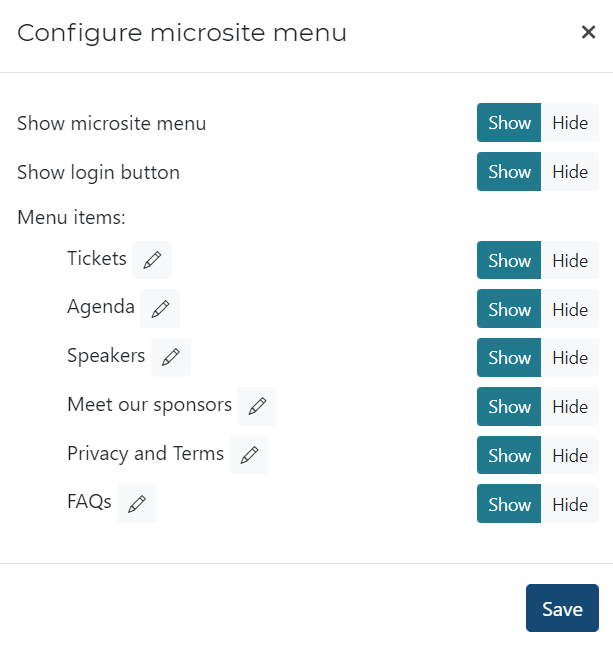Select Show for the microsite menu

coord(509,123)
